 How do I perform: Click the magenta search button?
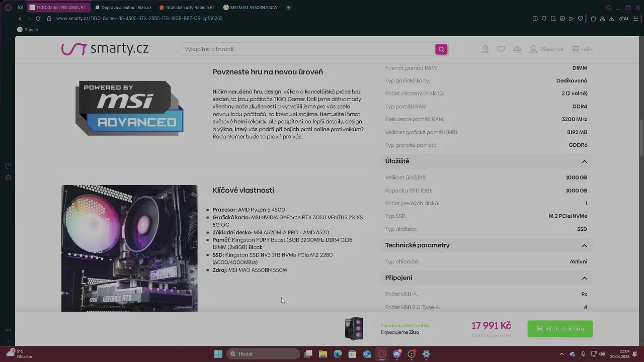coord(441,49)
